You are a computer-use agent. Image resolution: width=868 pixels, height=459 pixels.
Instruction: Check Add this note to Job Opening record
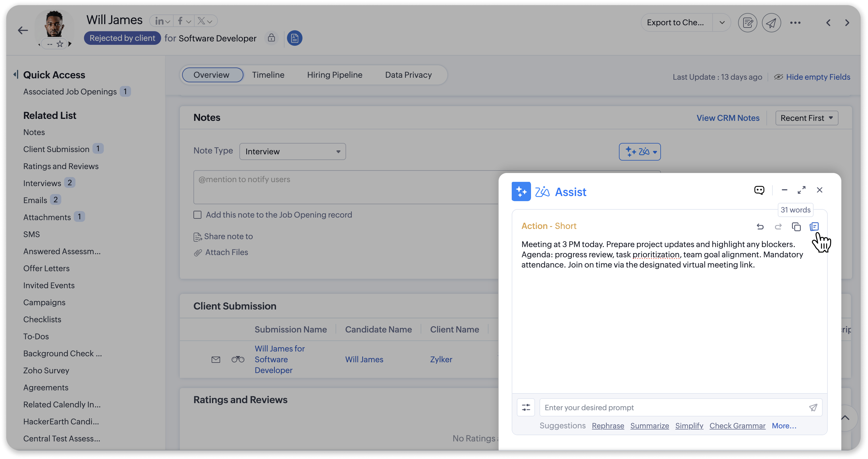click(197, 215)
